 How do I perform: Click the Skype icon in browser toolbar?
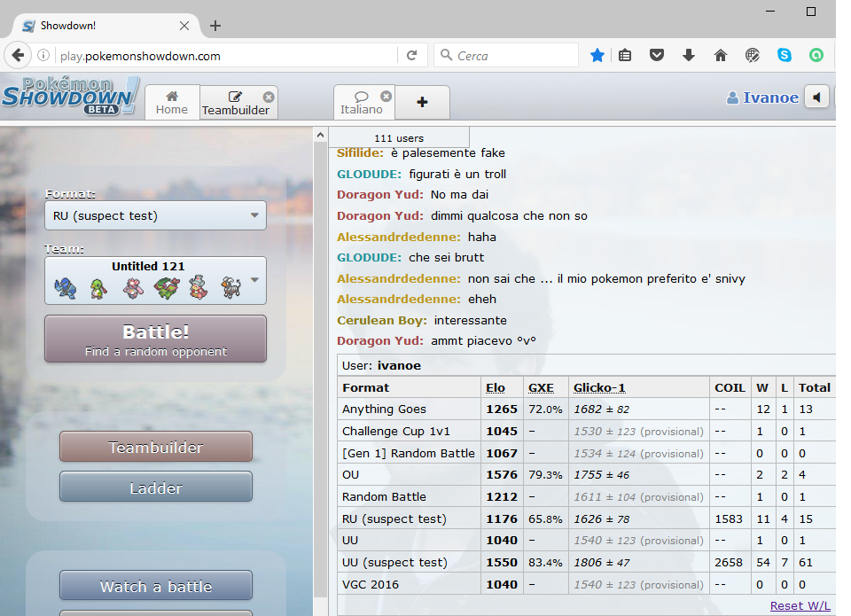(x=785, y=55)
